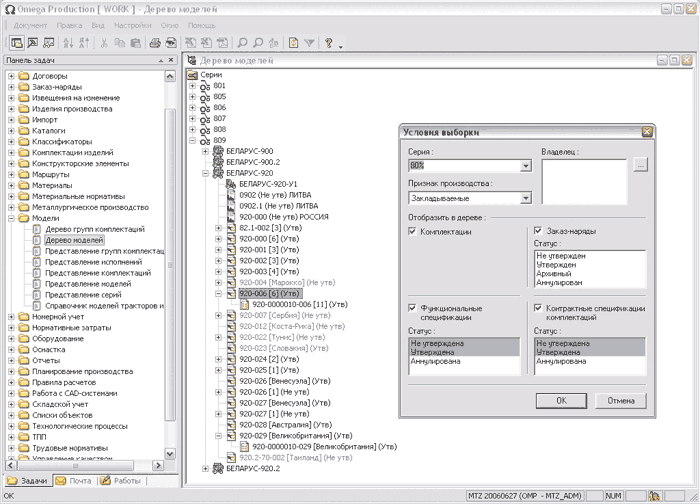Open Print Preview from the toolbar
Screen dimensions: 700x504
(x=171, y=43)
